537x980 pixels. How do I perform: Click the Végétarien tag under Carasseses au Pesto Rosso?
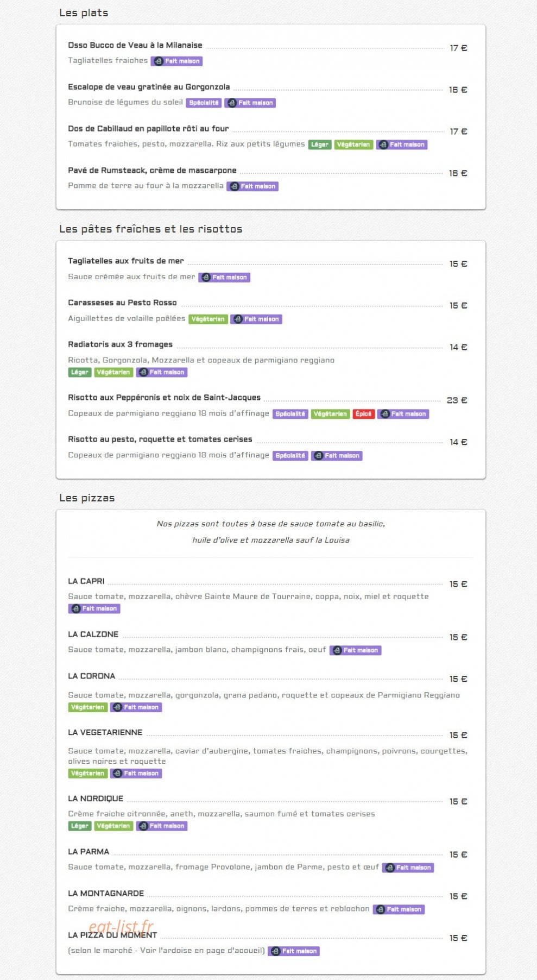tap(208, 319)
